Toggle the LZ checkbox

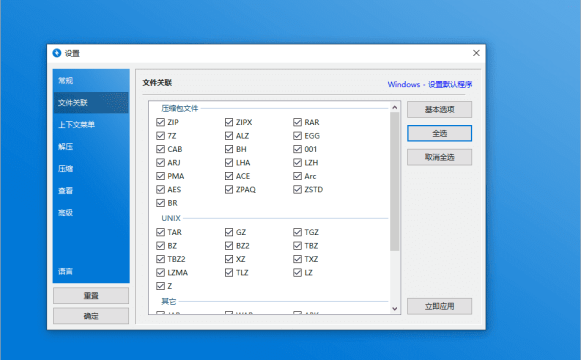pyautogui.click(x=298, y=273)
